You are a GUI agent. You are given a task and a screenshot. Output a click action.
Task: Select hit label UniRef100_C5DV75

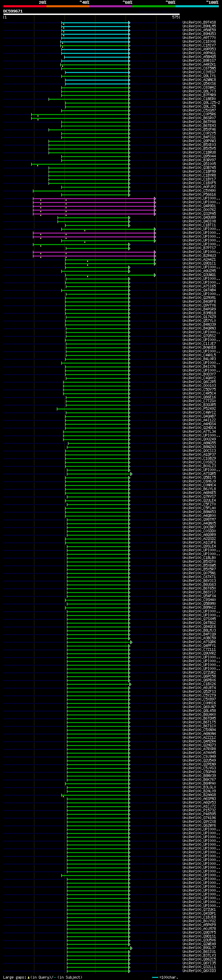[x=199, y=389]
